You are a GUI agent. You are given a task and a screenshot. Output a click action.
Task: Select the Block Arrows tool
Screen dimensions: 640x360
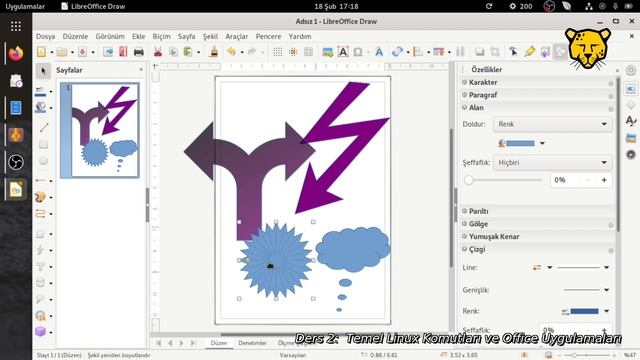point(40,267)
